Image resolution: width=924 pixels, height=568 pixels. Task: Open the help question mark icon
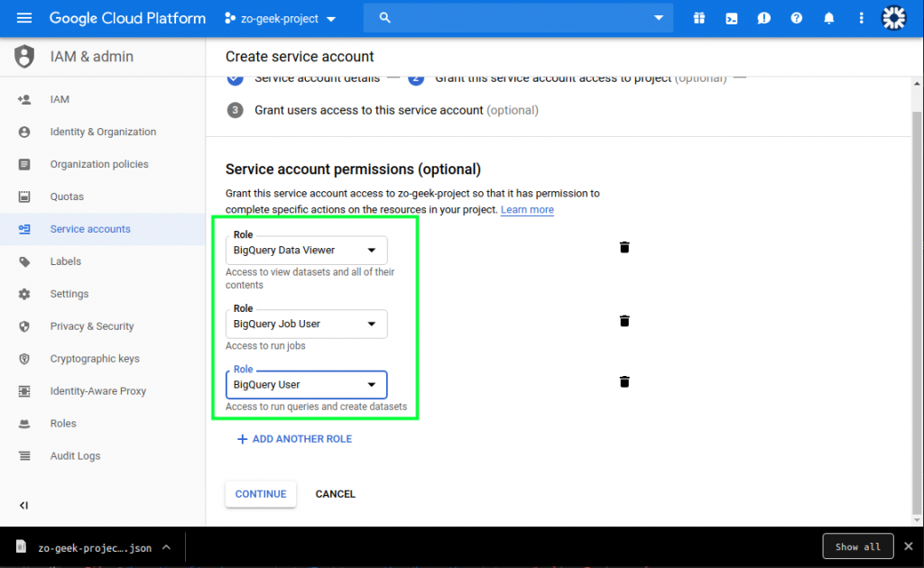[796, 18]
